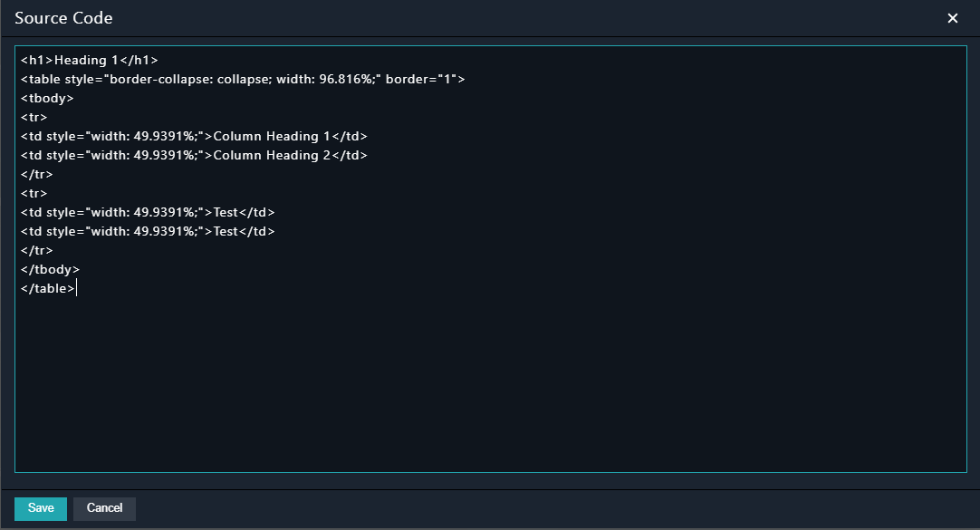
Task: Click the first tr opening tag
Action: (34, 117)
